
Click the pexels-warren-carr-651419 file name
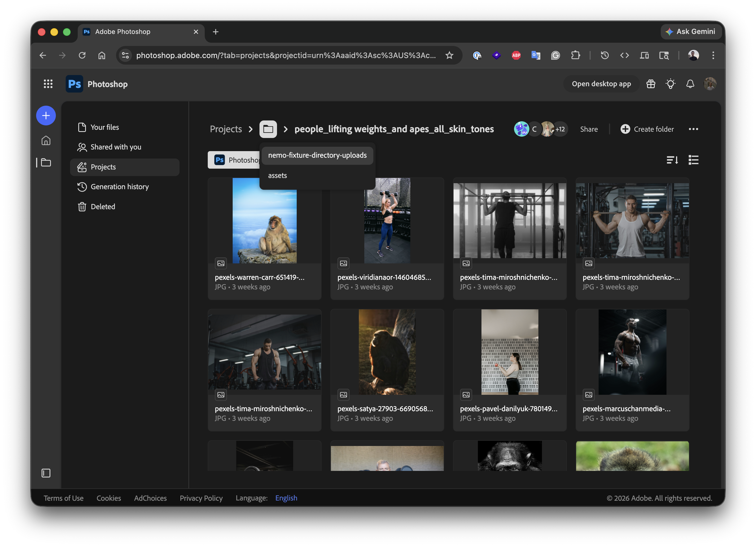tap(260, 277)
